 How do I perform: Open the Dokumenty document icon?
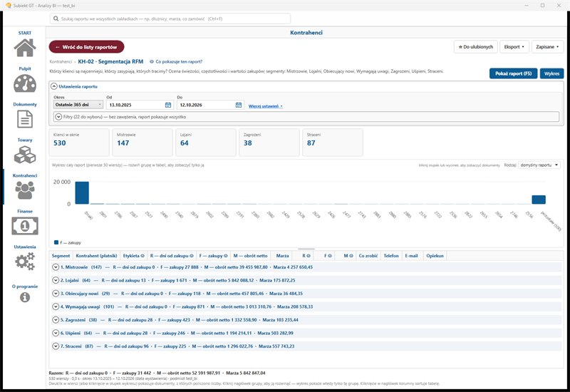(x=25, y=119)
